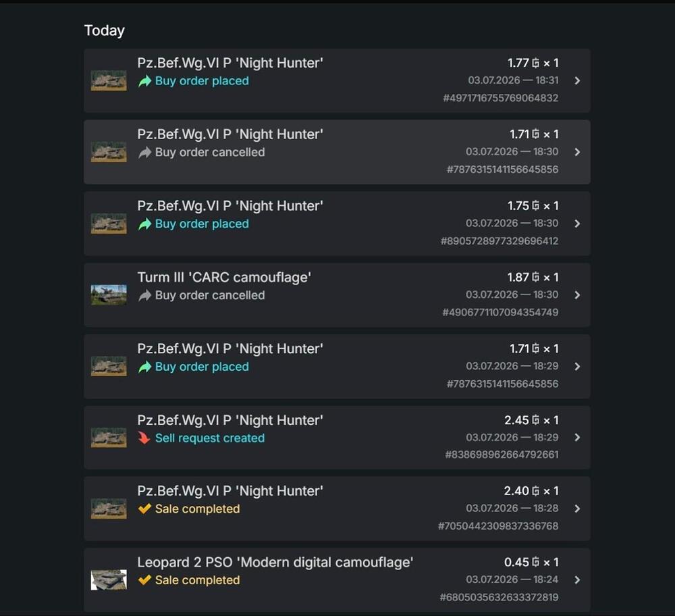This screenshot has width=675, height=616.
Task: Open Leopard 2 PSO camouflage thumbnail
Action: click(109, 580)
